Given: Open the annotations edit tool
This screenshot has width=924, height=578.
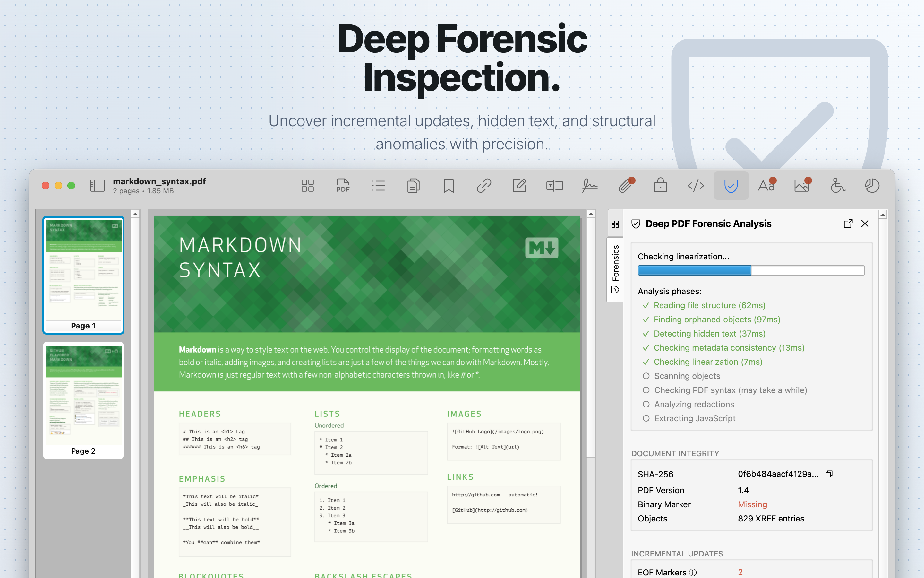Looking at the screenshot, I should pos(519,186).
